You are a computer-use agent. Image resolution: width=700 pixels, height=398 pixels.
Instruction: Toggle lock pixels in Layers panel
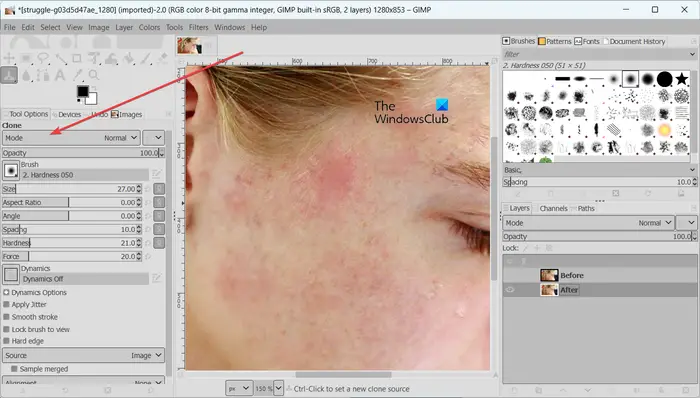pyautogui.click(x=525, y=248)
